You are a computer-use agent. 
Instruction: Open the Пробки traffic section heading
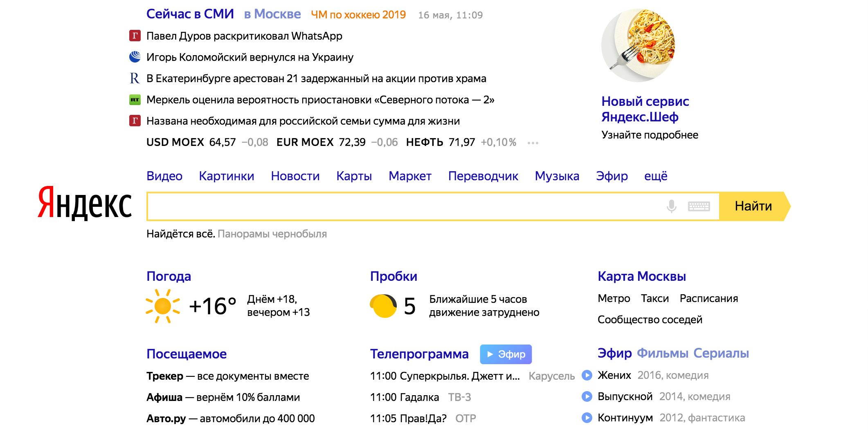[x=394, y=277]
